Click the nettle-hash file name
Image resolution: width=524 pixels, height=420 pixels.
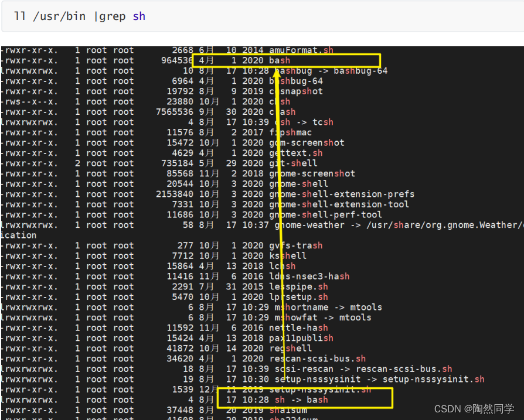tap(298, 328)
